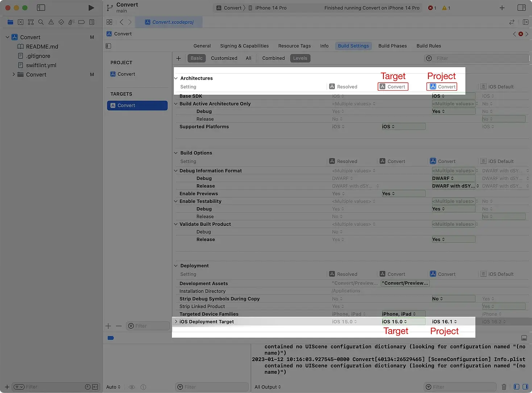The height and width of the screenshot is (393, 532).
Task: Jump to next issue arrow
Action: [x=527, y=34]
